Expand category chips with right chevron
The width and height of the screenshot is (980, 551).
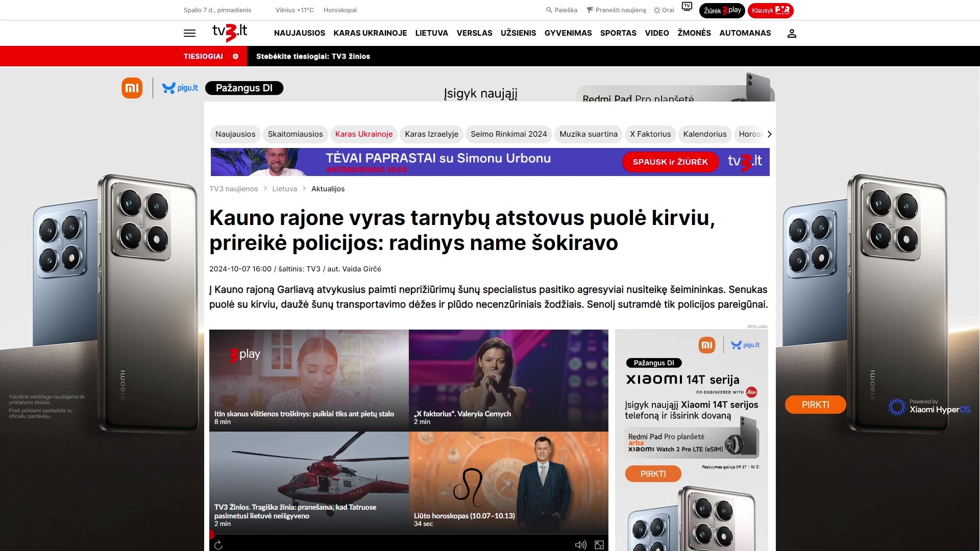(x=769, y=134)
